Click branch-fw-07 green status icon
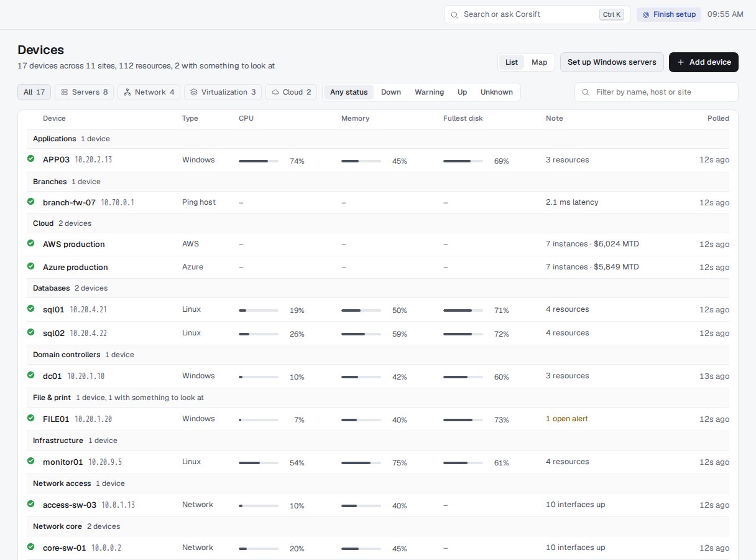Image resolution: width=756 pixels, height=560 pixels. click(30, 201)
